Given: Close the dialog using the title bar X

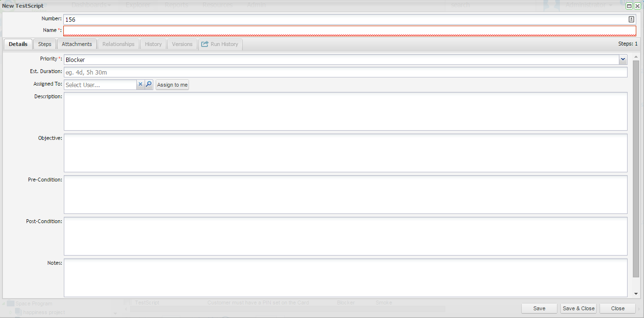Looking at the screenshot, I should [637, 6].
